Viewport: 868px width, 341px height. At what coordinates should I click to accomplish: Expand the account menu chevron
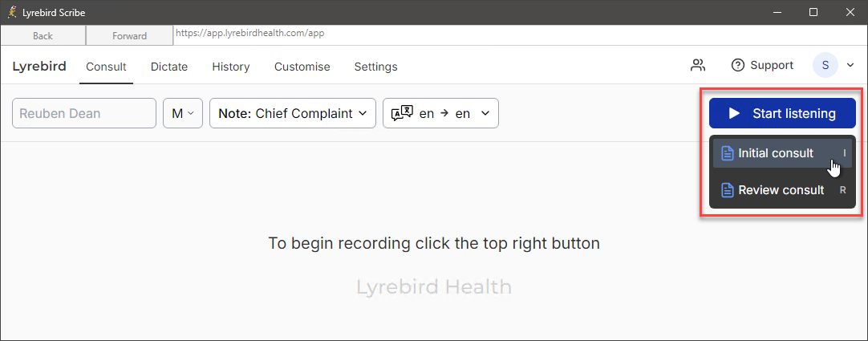pos(851,65)
